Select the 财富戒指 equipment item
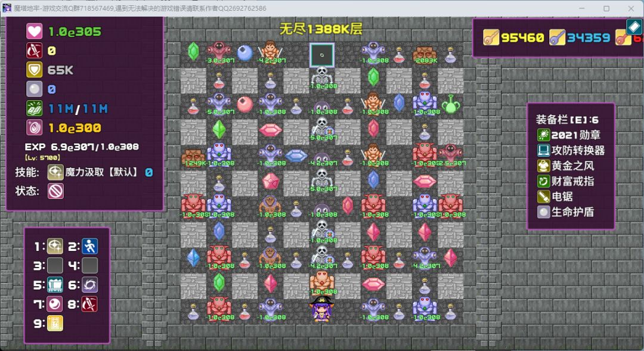Screen dimensions: 644x351 point(566,181)
